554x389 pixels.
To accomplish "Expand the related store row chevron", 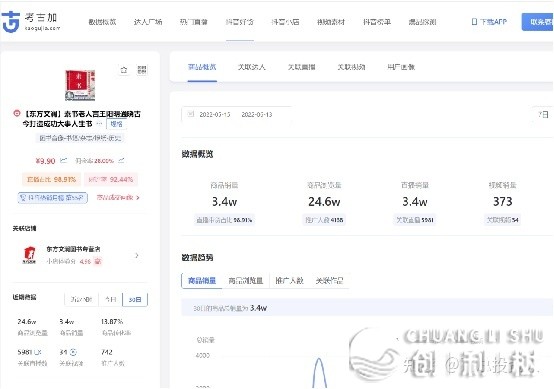I will (137, 255).
